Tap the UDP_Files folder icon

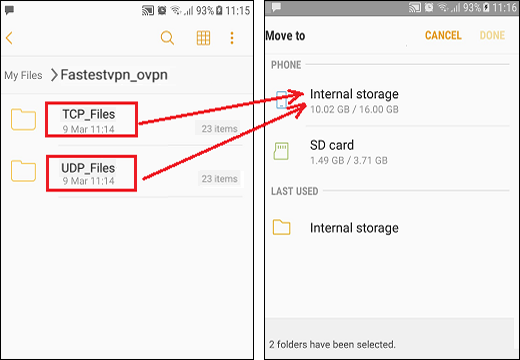(23, 171)
